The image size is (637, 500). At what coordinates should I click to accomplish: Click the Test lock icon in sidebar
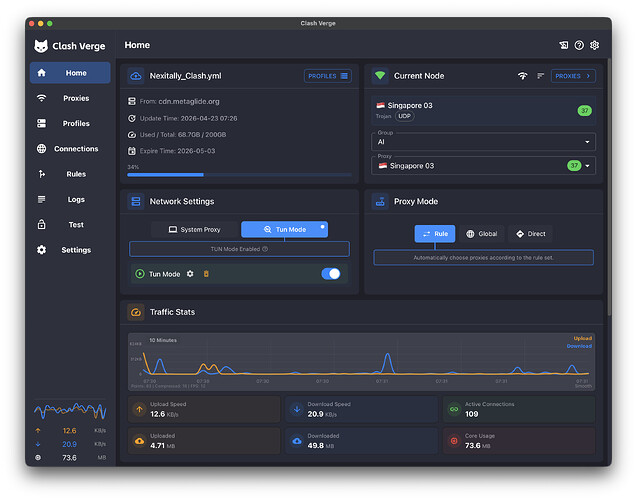tap(41, 224)
